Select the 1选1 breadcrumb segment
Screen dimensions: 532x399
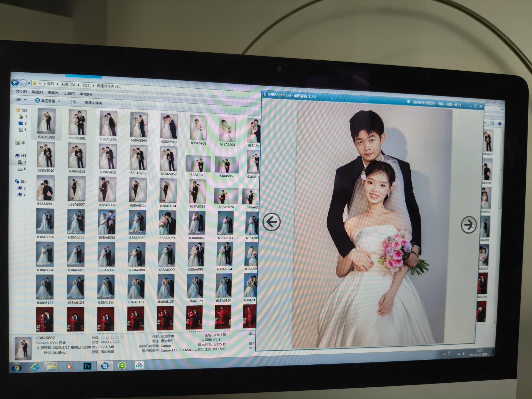point(86,85)
